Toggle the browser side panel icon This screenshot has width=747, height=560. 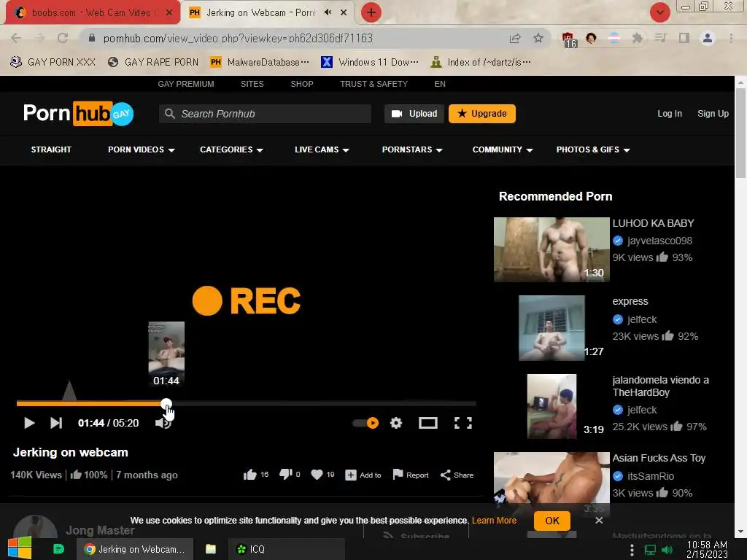point(684,38)
